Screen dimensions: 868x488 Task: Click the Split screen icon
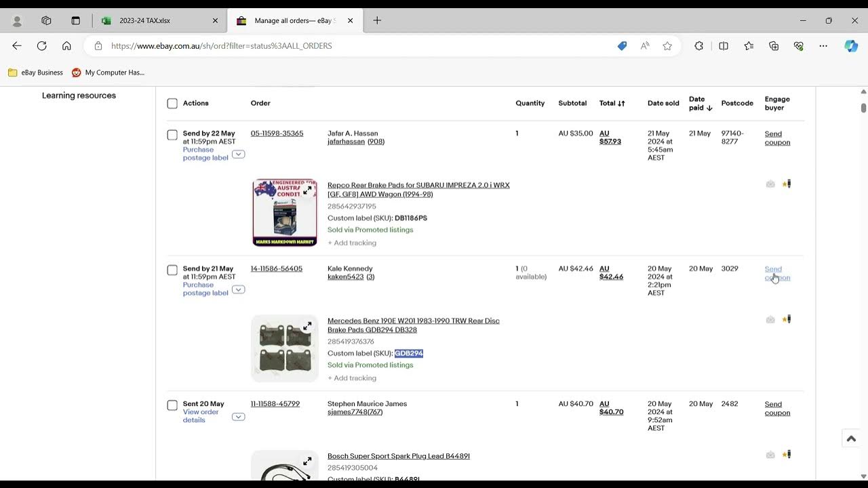coord(724,46)
